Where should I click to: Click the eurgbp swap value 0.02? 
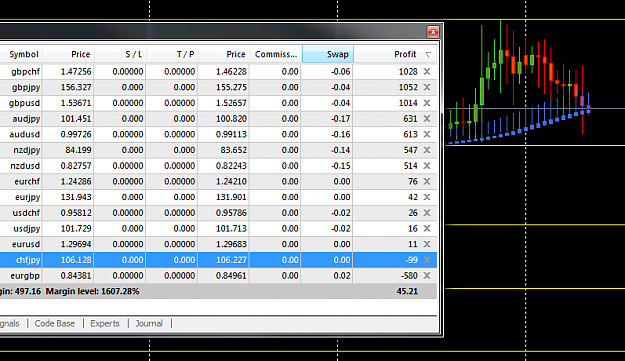click(x=342, y=275)
